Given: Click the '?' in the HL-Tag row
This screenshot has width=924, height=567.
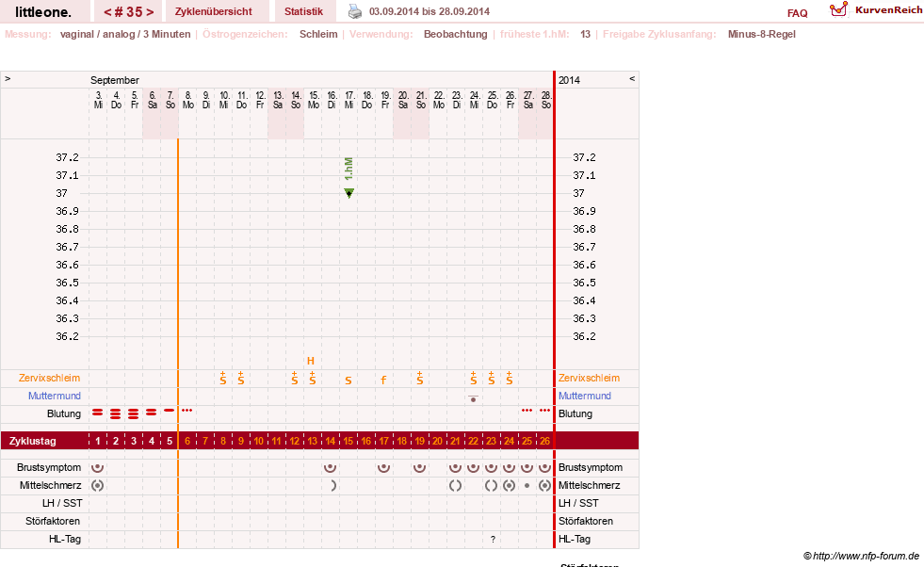Looking at the screenshot, I should [x=493, y=540].
